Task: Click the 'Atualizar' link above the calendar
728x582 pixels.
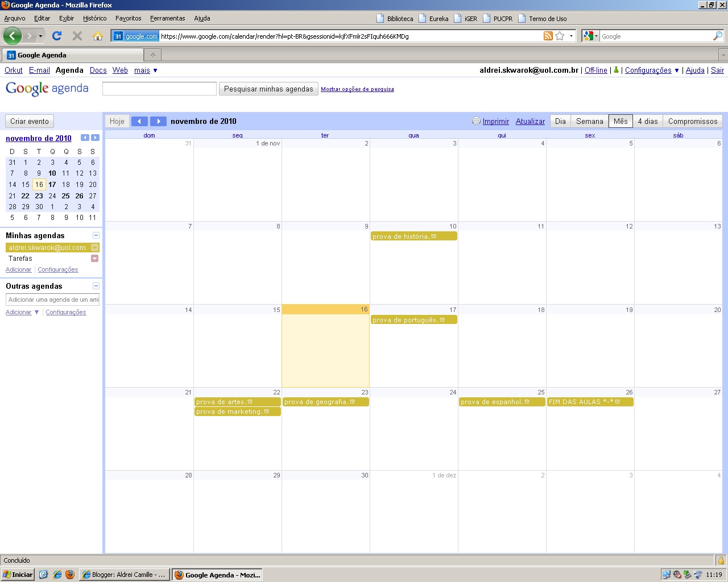Action: coord(530,121)
